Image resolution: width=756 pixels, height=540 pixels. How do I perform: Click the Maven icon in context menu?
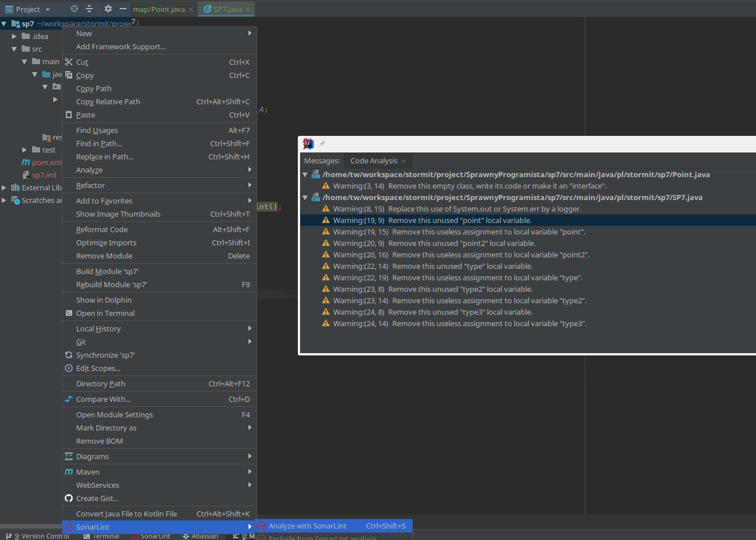point(69,472)
